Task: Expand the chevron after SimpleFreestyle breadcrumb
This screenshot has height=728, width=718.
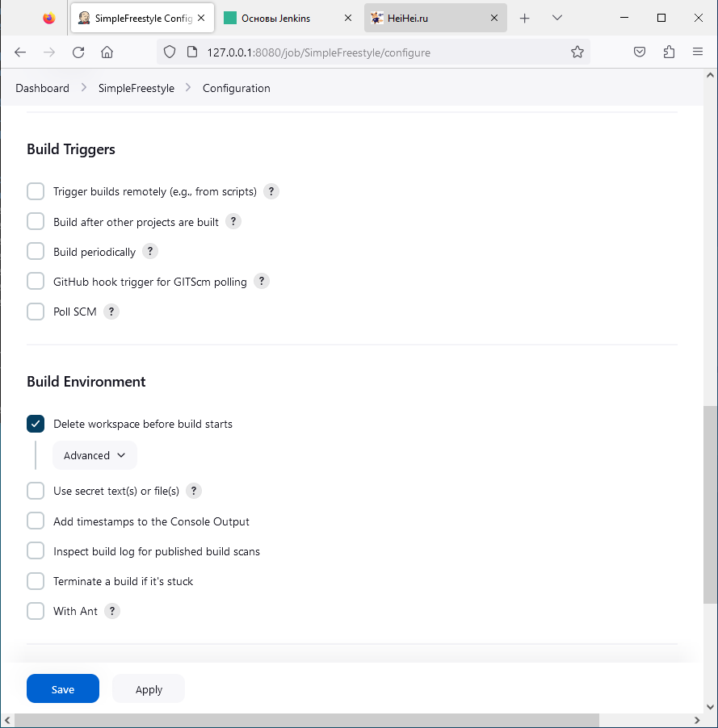Action: (188, 88)
